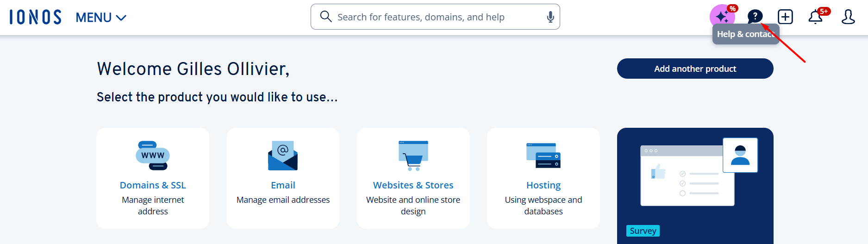
Task: Click 'Manage internet address' description
Action: (x=153, y=206)
